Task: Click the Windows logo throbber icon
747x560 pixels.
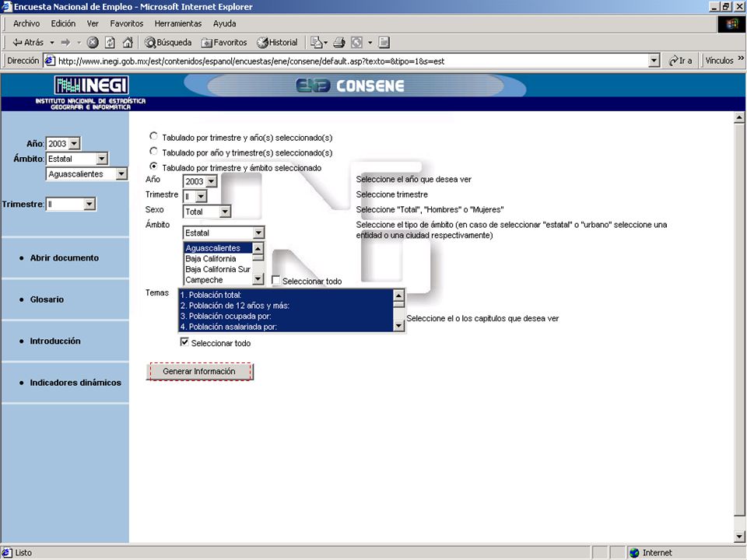Action: point(731,24)
